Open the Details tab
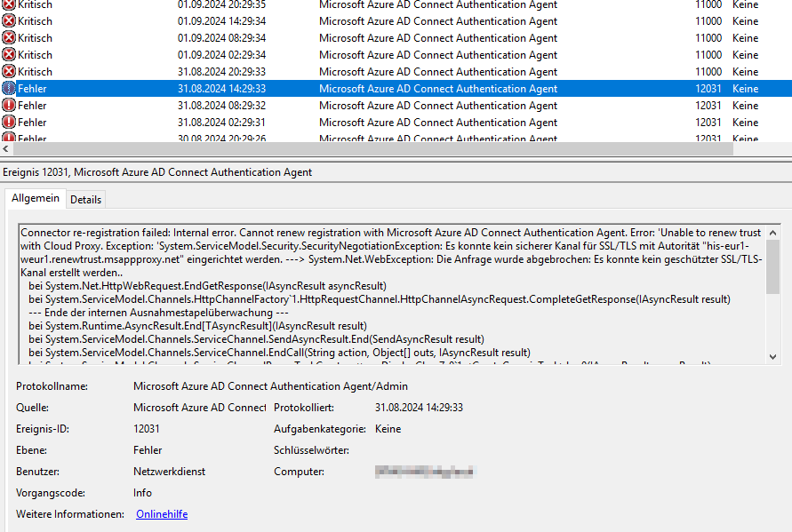The height and width of the screenshot is (532, 792). 86,200
